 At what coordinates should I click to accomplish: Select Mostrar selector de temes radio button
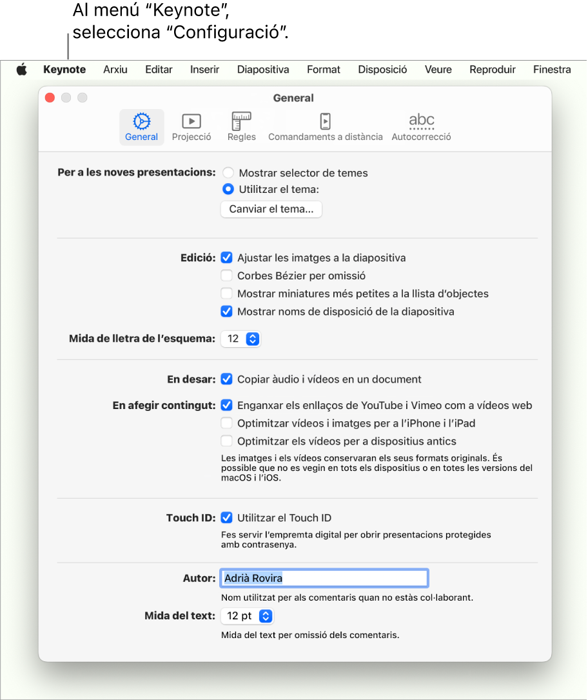click(x=228, y=173)
